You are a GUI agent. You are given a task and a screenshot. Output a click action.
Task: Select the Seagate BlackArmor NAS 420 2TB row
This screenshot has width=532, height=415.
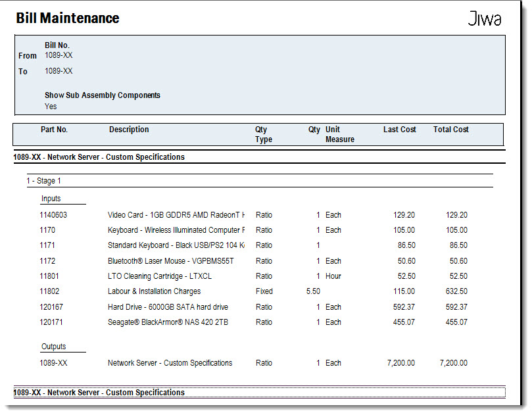pyautogui.click(x=253, y=322)
